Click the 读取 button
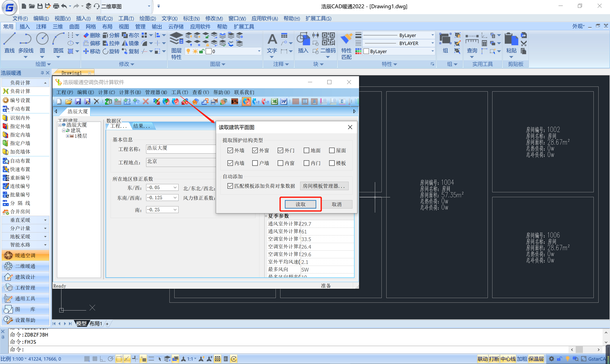 click(300, 204)
